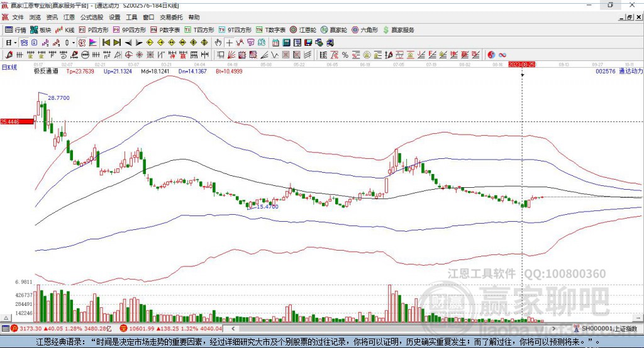The height and width of the screenshot is (348, 644).
Task: Click the colorful flag chart icon
Action: pos(93,43)
